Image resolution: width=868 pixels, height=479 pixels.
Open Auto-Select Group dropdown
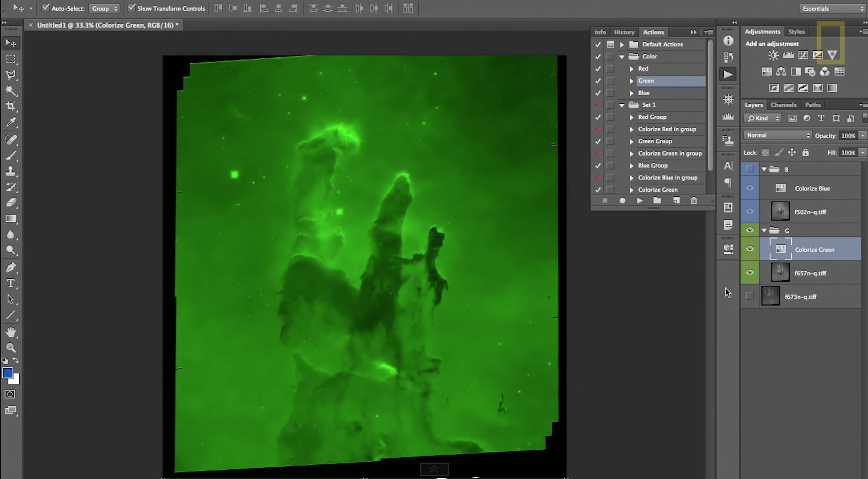point(104,9)
